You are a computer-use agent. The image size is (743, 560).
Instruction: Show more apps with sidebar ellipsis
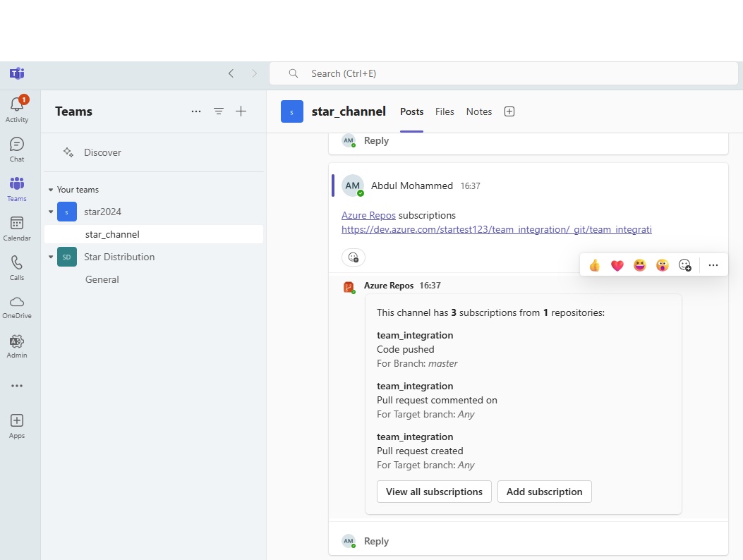coord(17,386)
